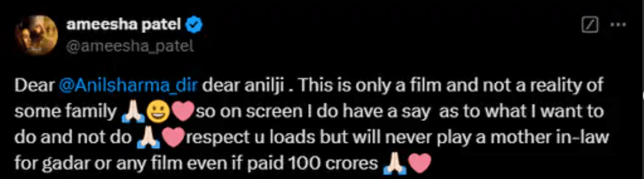
Task: Click folded hands emoji after '100 crores'
Action: pos(395,164)
